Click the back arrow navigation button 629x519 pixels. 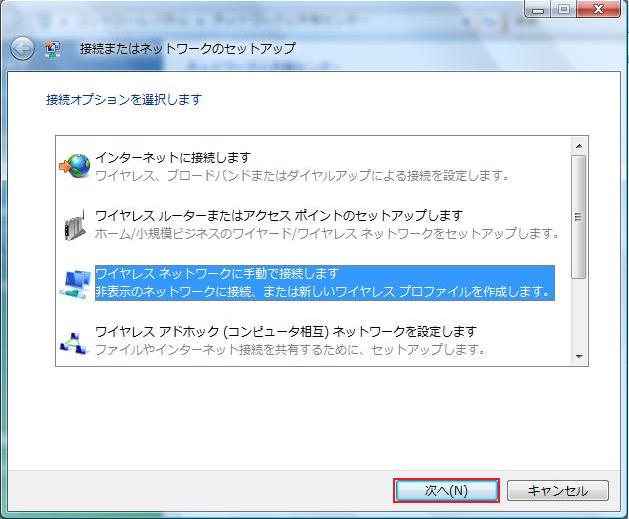22,48
